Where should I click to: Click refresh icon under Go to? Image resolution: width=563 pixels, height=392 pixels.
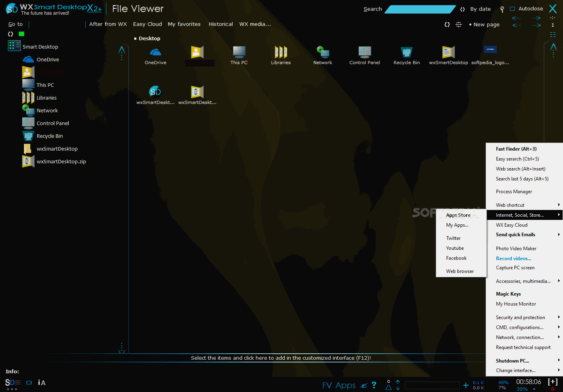[11, 34]
